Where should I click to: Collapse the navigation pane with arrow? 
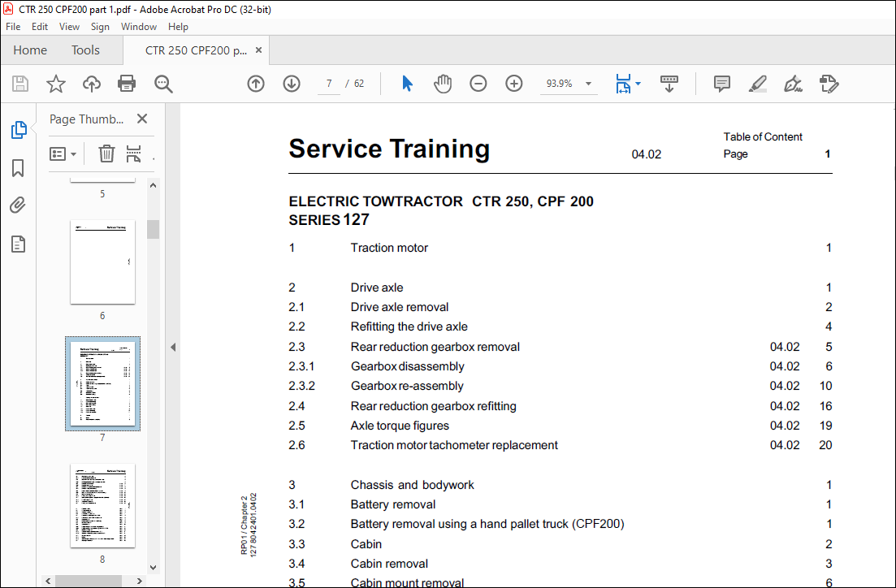point(173,347)
